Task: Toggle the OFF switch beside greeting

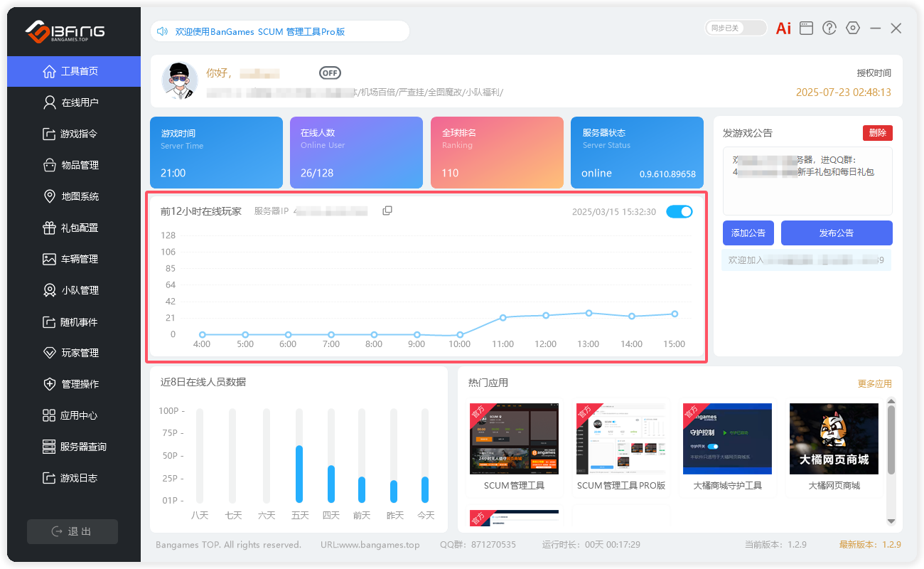Action: coord(330,73)
